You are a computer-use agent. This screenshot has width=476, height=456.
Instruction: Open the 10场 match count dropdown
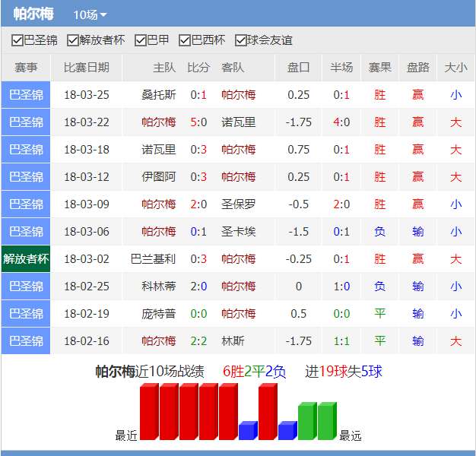(90, 14)
